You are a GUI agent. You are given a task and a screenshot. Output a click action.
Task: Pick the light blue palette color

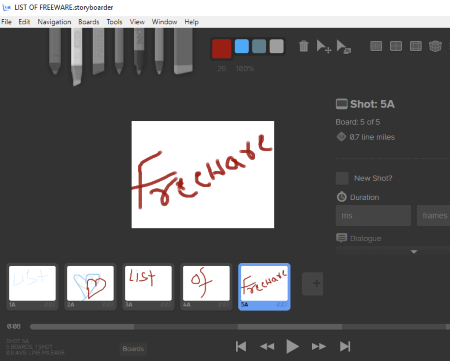tap(242, 46)
